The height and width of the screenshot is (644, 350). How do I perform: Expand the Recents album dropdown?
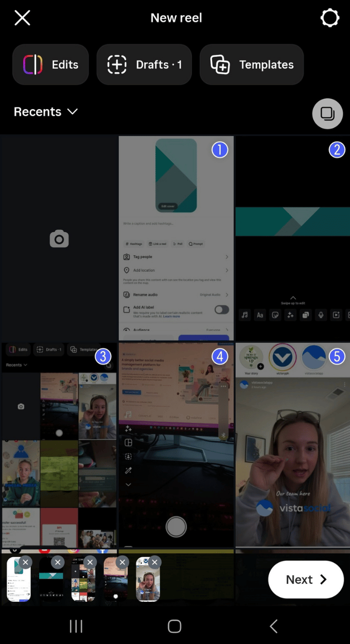coord(46,112)
